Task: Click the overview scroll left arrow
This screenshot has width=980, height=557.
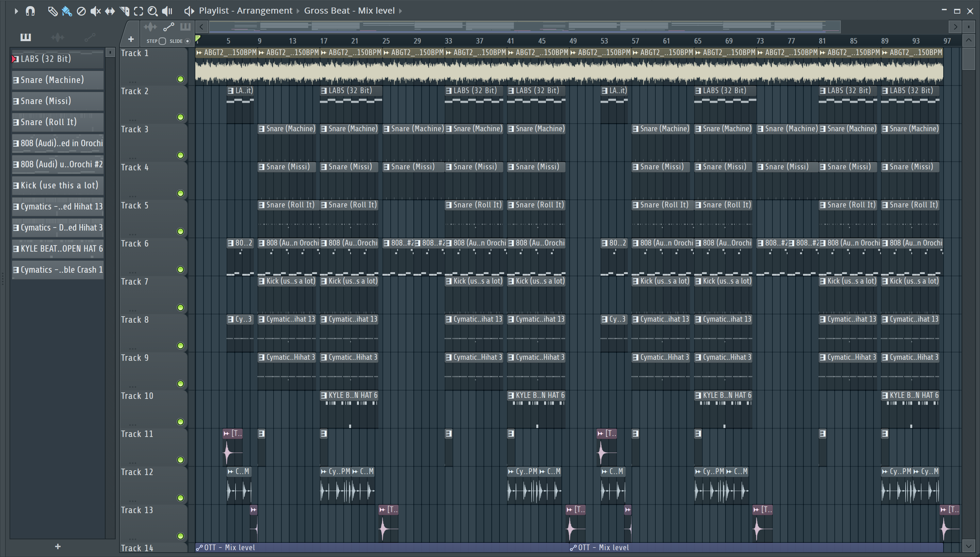Action: 201,27
